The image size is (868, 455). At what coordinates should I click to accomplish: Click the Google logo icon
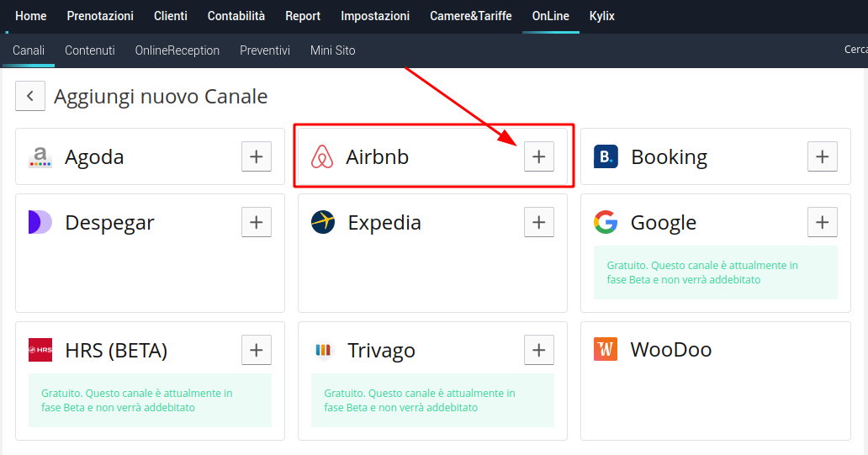[x=606, y=222]
